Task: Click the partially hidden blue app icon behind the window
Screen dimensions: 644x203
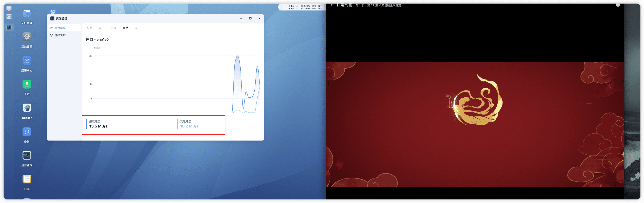Action: [x=53, y=11]
